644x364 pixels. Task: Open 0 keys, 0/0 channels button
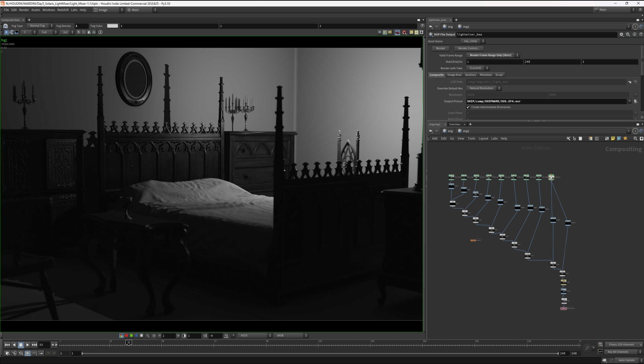(624, 345)
